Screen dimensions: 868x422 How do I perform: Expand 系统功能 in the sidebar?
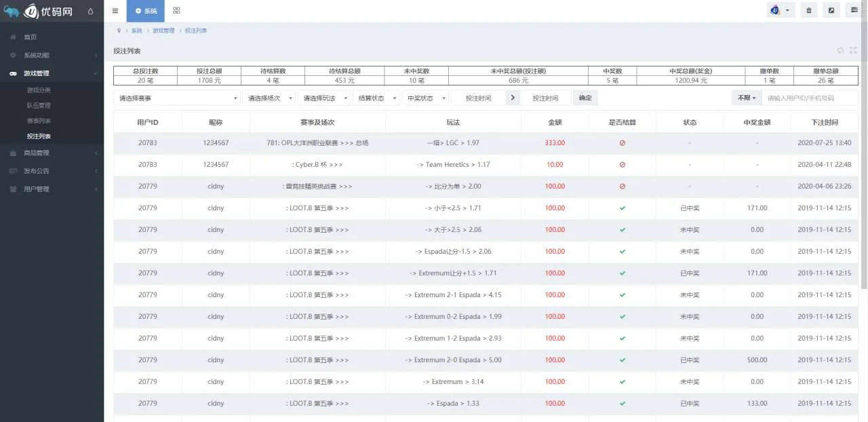click(x=52, y=55)
